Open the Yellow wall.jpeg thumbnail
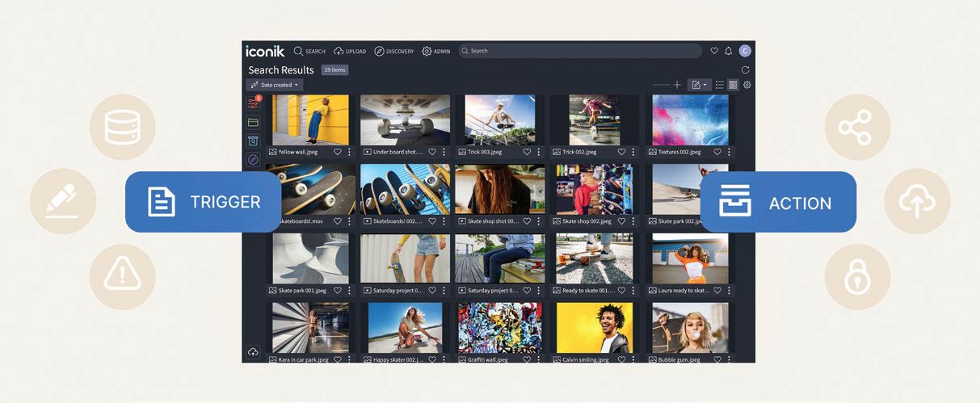980x403 pixels. tap(311, 120)
